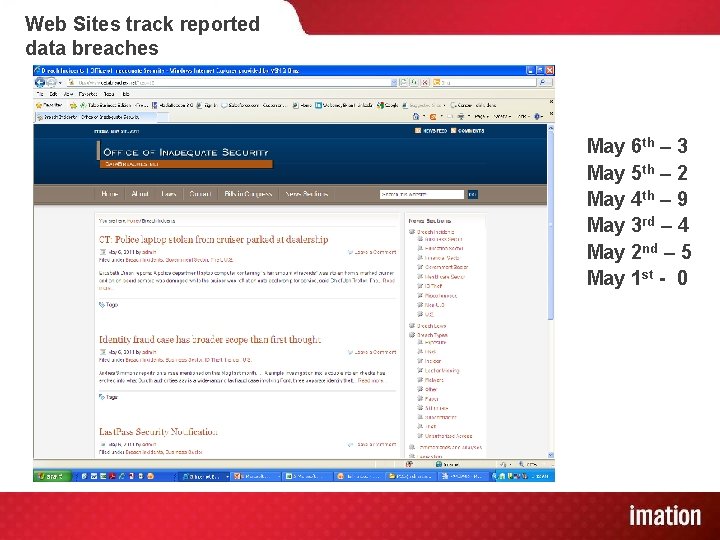Click the orange Firefox quick launch icon
The image size is (720, 540).
pos(150,476)
